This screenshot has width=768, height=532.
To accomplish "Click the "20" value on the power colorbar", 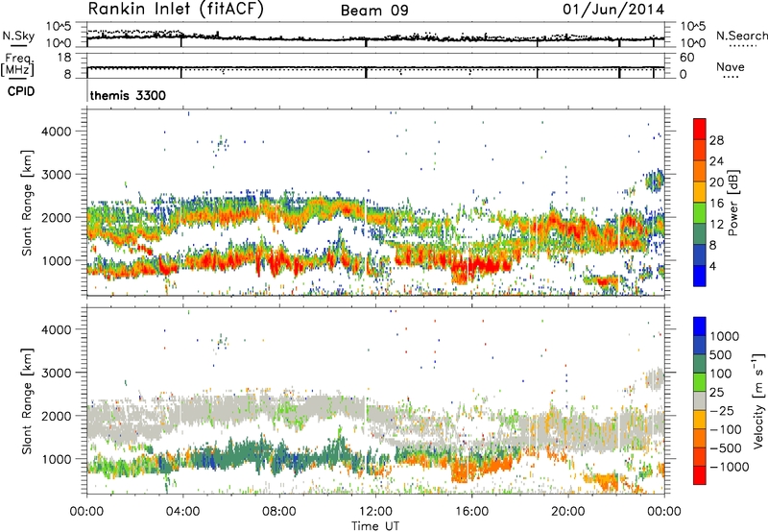I will pos(716,182).
